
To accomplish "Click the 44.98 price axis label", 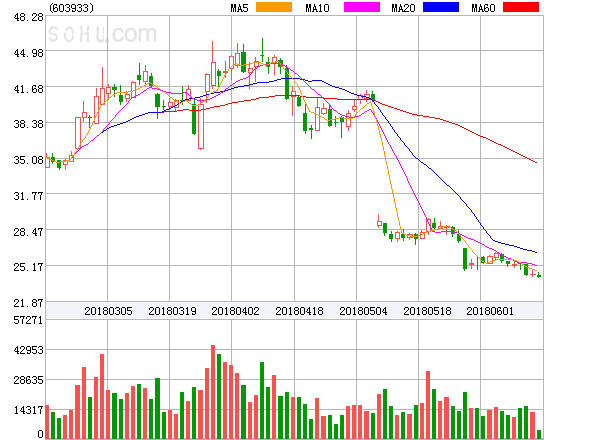I will tap(28, 53).
